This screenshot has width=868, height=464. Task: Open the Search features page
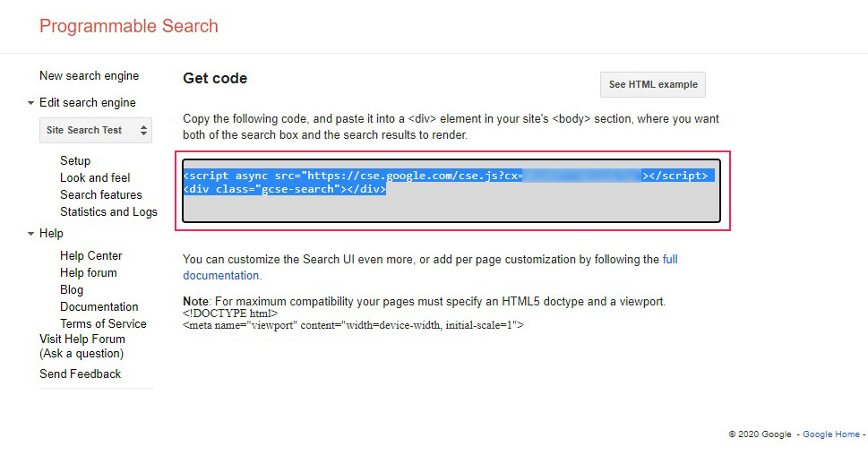pyautogui.click(x=100, y=195)
